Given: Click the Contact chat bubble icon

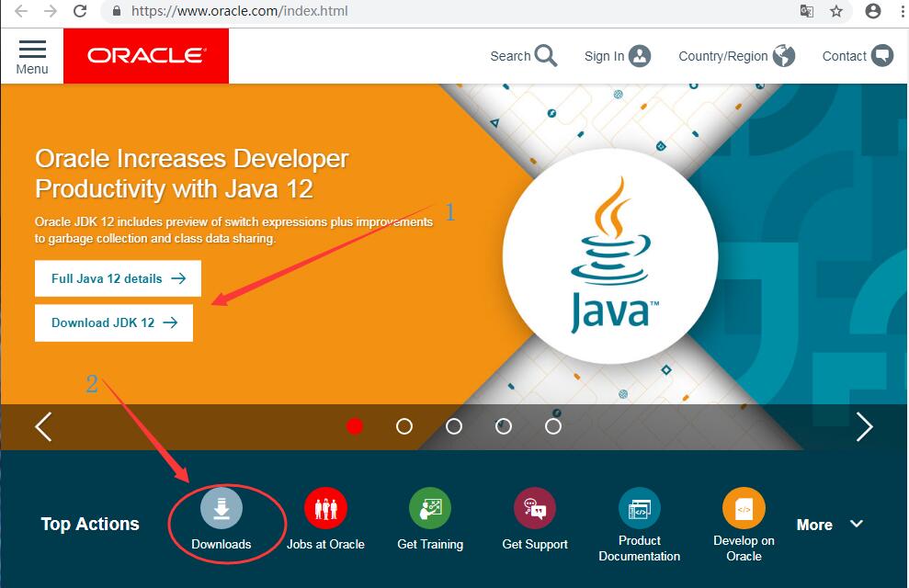Looking at the screenshot, I should tap(881, 56).
